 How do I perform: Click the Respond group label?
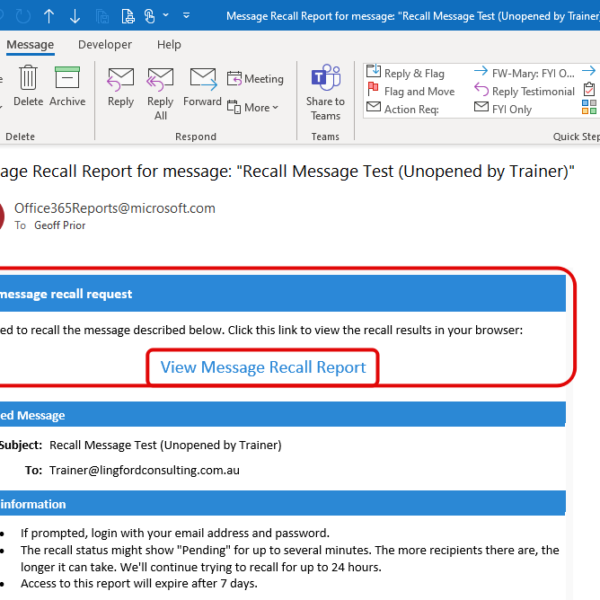(196, 137)
